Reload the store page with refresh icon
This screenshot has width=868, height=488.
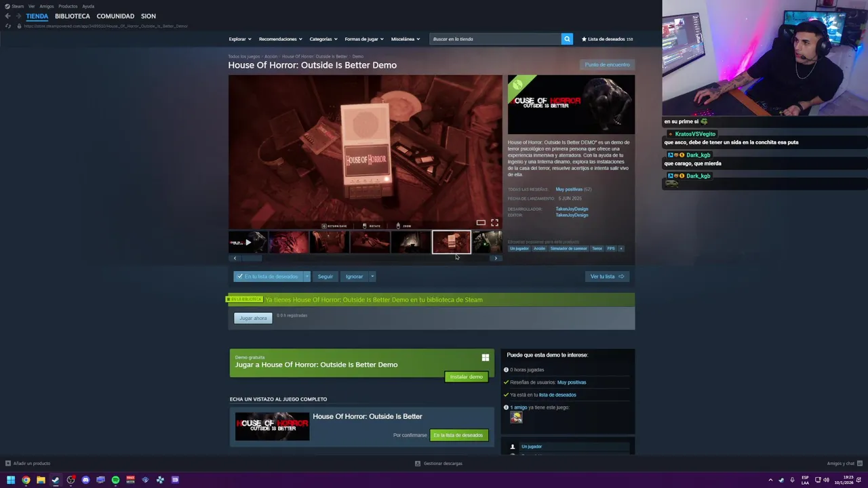tap(8, 26)
